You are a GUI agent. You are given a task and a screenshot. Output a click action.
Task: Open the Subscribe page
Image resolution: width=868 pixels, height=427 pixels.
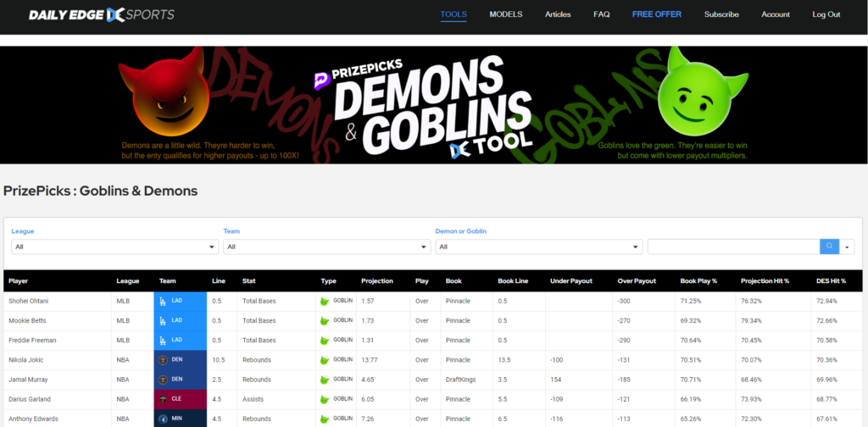(721, 14)
